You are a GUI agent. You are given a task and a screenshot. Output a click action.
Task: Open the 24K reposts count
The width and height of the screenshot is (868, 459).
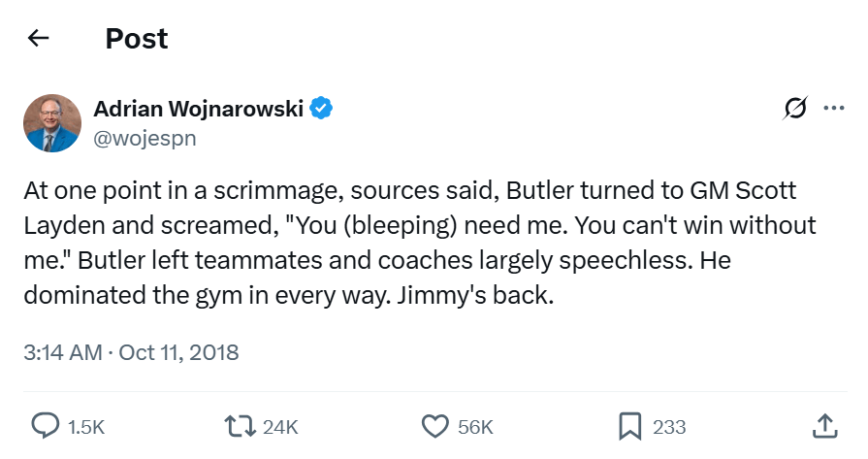click(280, 427)
